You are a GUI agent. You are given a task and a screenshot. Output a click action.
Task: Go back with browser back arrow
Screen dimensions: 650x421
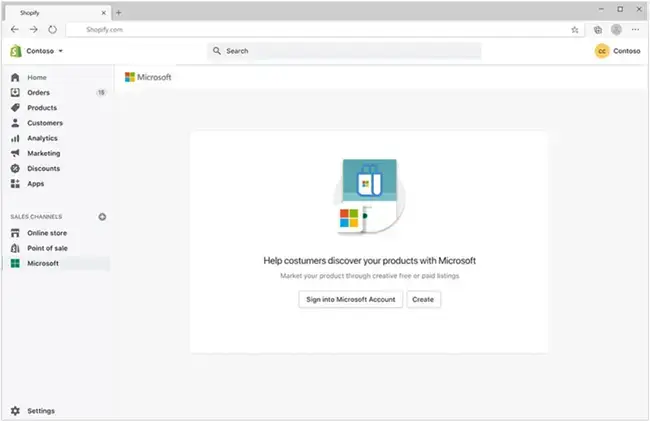15,29
